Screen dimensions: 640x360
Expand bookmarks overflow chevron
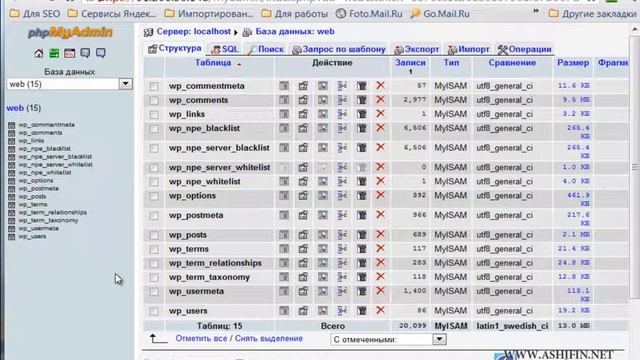(x=536, y=11)
